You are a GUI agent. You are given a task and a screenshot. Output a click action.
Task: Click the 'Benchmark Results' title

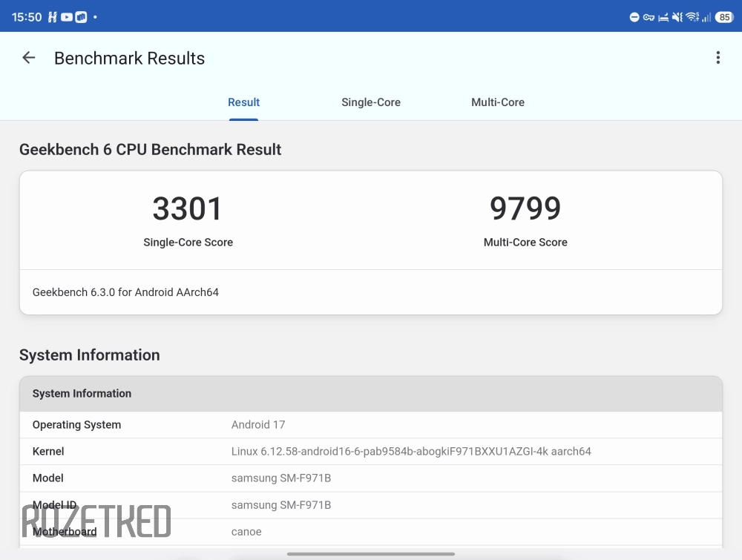tap(129, 58)
